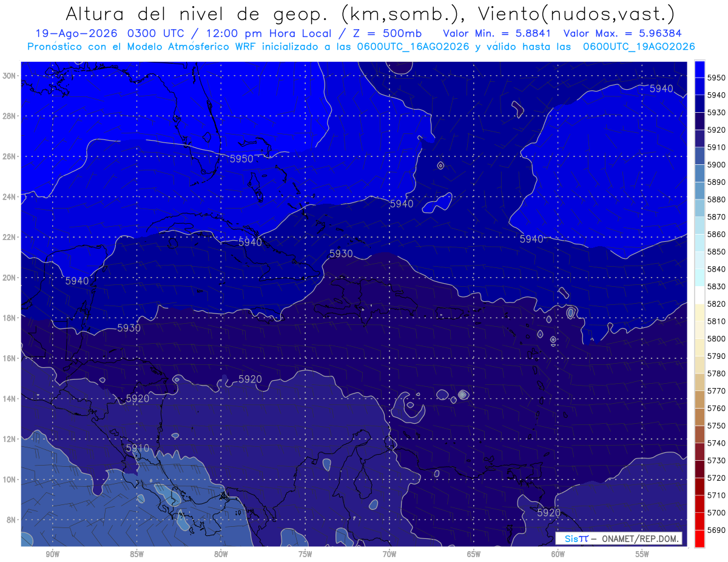
Task: Click the 'Valor Max. = 5.96384' readout
Action: (x=622, y=33)
